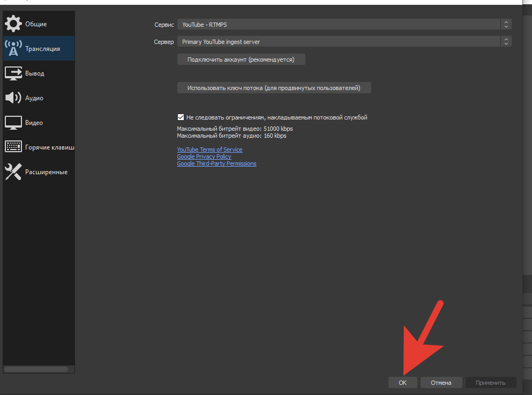This screenshot has width=532, height=395.
Task: Confirm settings with the OK button
Action: [402, 383]
